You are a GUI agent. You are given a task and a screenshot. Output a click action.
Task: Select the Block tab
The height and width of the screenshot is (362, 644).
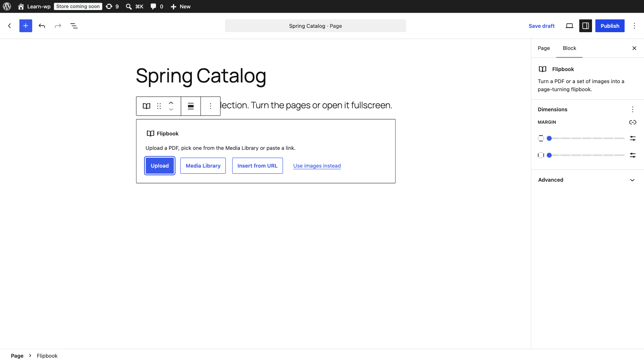(x=569, y=48)
